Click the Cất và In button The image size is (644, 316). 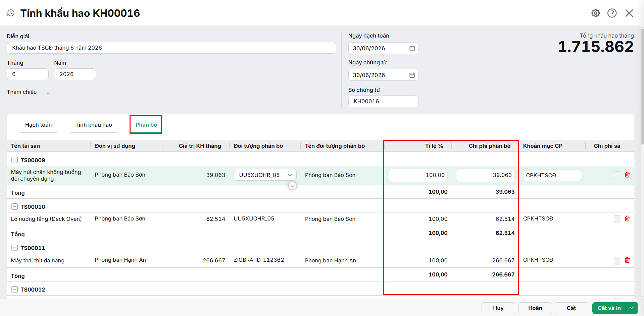pyautogui.click(x=609, y=308)
